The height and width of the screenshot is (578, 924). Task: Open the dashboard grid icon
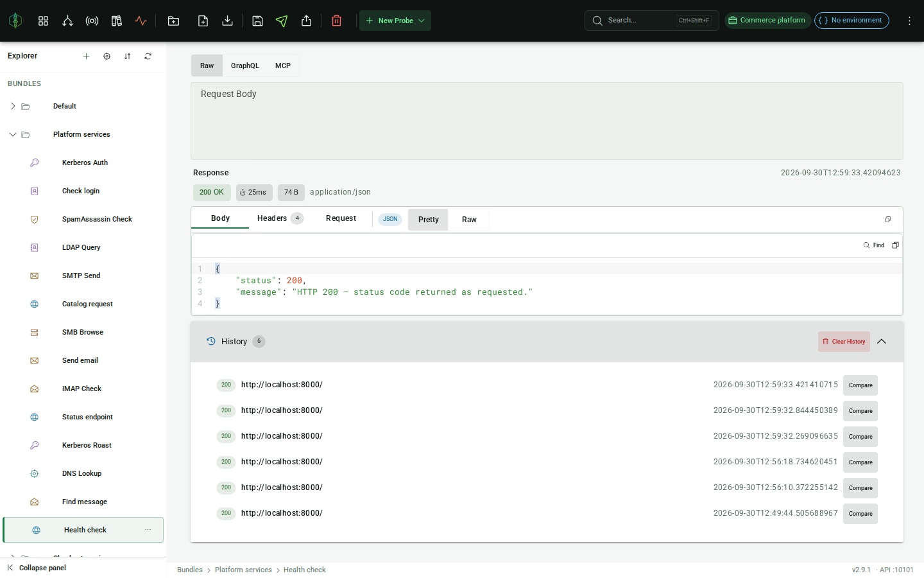pyautogui.click(x=43, y=21)
